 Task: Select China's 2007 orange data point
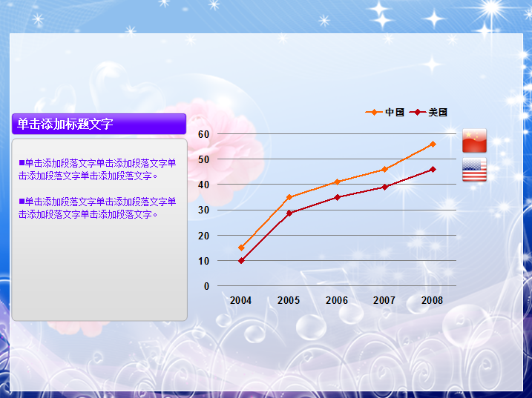[x=385, y=169]
